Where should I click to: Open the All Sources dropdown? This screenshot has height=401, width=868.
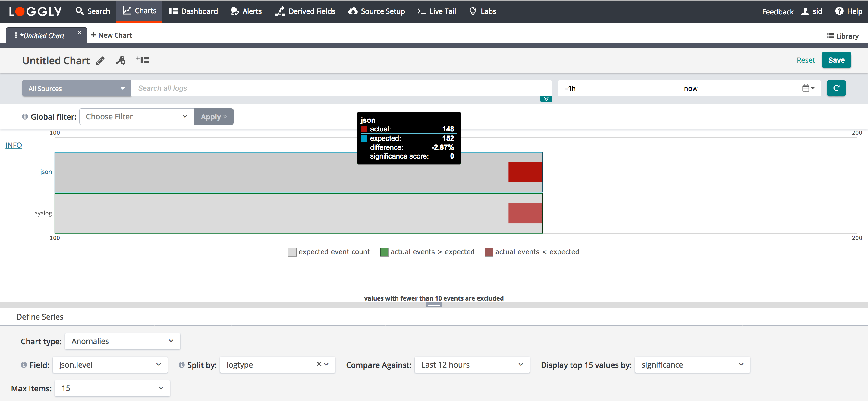pyautogui.click(x=77, y=89)
